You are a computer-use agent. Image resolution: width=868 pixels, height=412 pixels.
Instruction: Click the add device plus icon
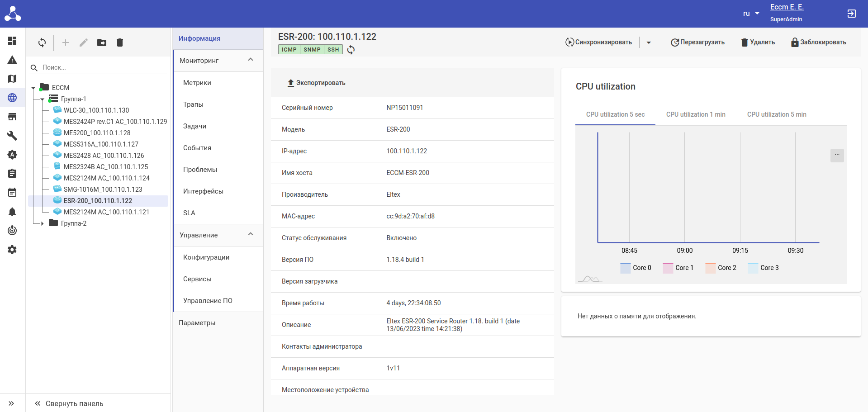(x=66, y=43)
